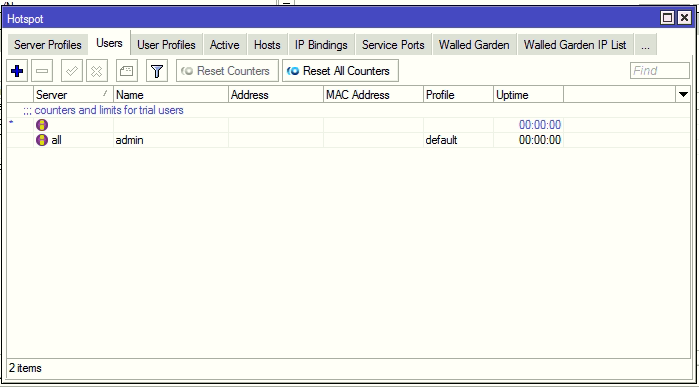699x387 pixels.
Task: Select trial users row uptime 00:00:00
Action: click(x=540, y=125)
